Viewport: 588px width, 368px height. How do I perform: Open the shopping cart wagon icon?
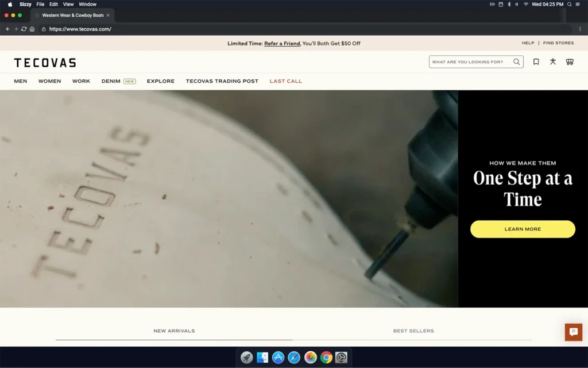(x=570, y=62)
